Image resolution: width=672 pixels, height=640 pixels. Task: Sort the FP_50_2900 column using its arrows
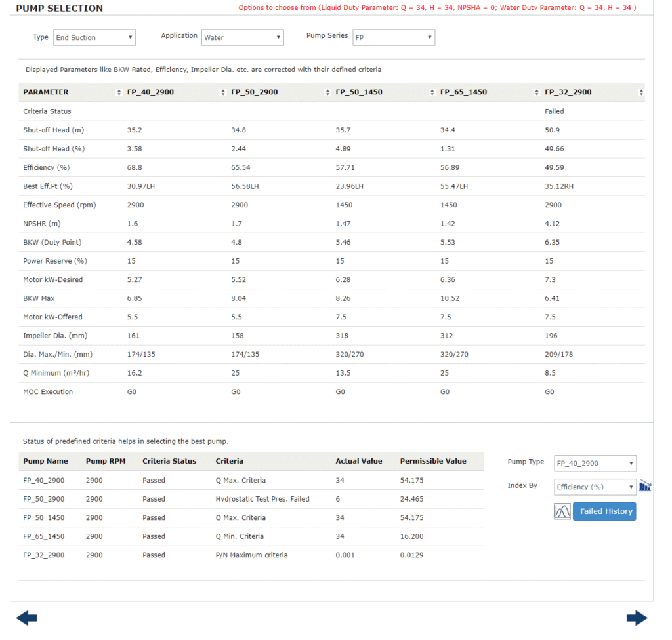pos(327,92)
